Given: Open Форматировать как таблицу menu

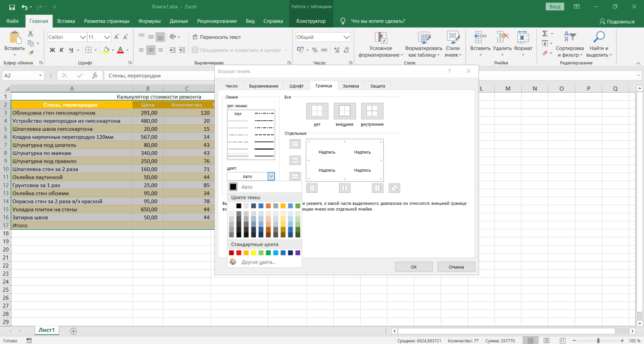Looking at the screenshot, I should pyautogui.click(x=424, y=44).
